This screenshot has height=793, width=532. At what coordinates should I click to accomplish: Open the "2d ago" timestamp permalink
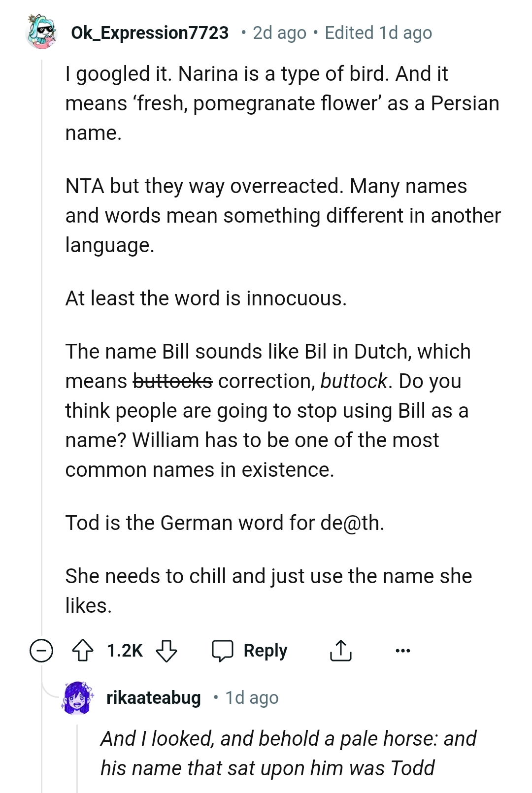point(279,33)
